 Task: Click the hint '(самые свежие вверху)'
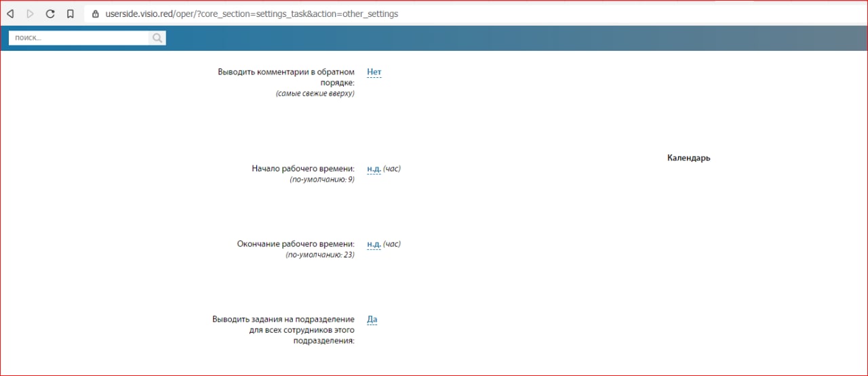pos(315,93)
